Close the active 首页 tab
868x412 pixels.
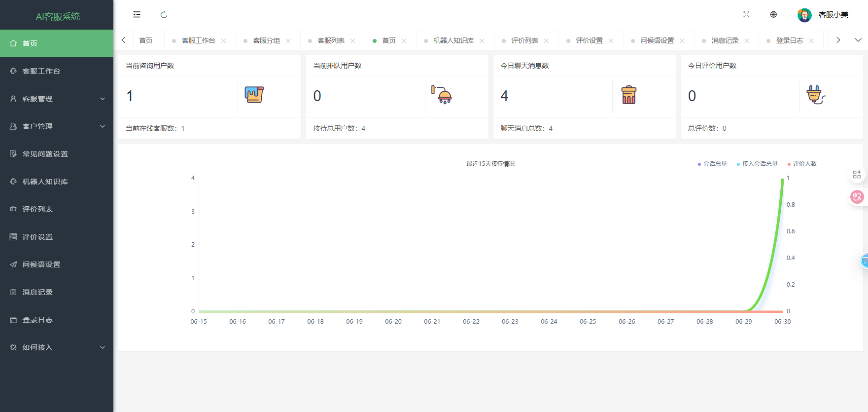click(404, 41)
